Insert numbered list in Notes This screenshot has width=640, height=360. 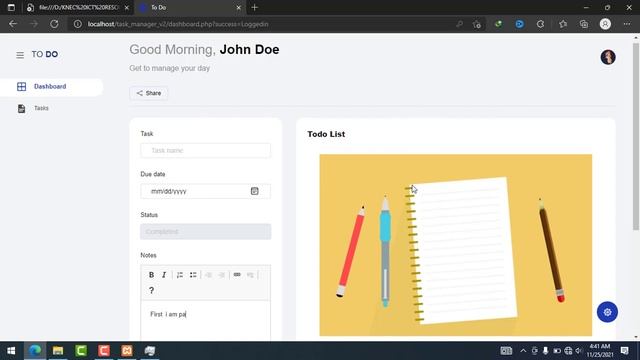pos(180,275)
